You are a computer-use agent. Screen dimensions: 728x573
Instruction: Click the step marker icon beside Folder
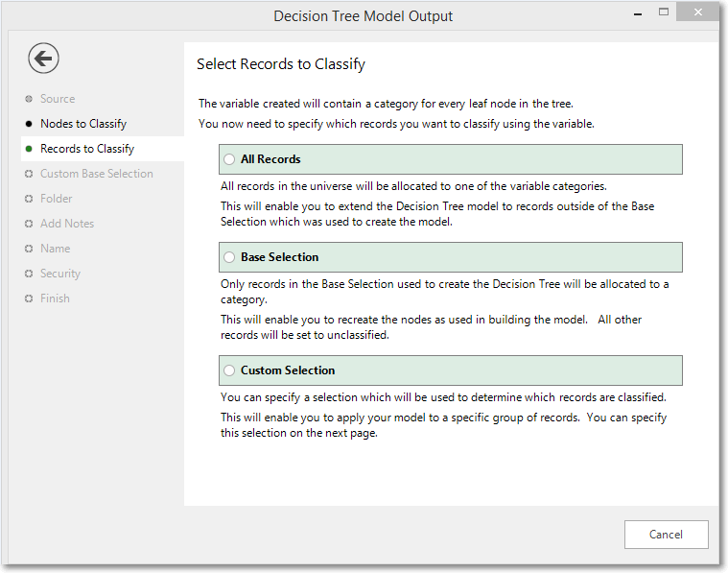[29, 199]
